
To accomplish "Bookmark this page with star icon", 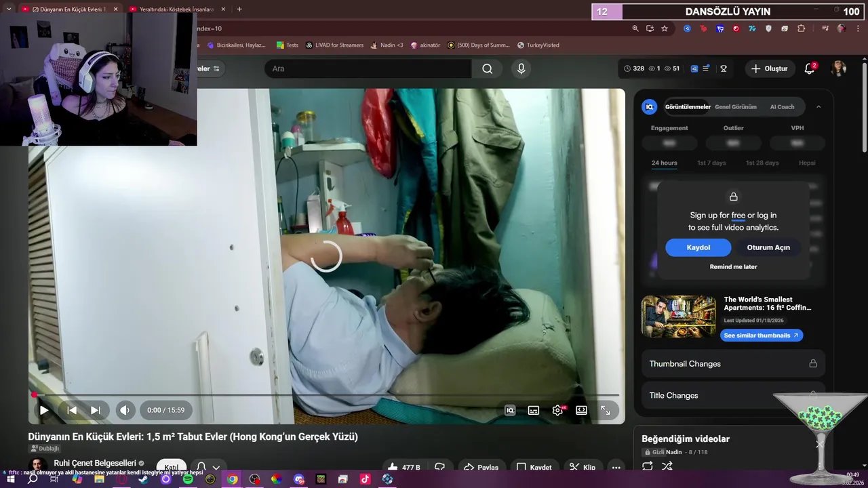I will point(665,28).
